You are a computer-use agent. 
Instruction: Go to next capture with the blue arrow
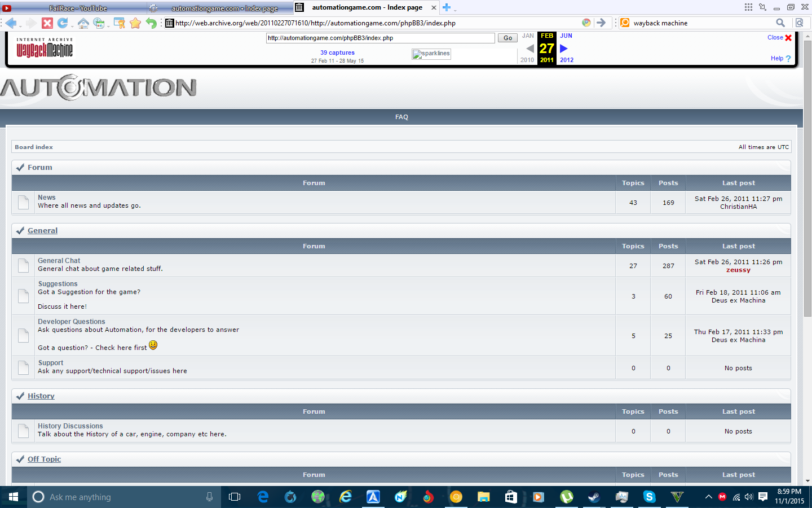click(x=564, y=49)
